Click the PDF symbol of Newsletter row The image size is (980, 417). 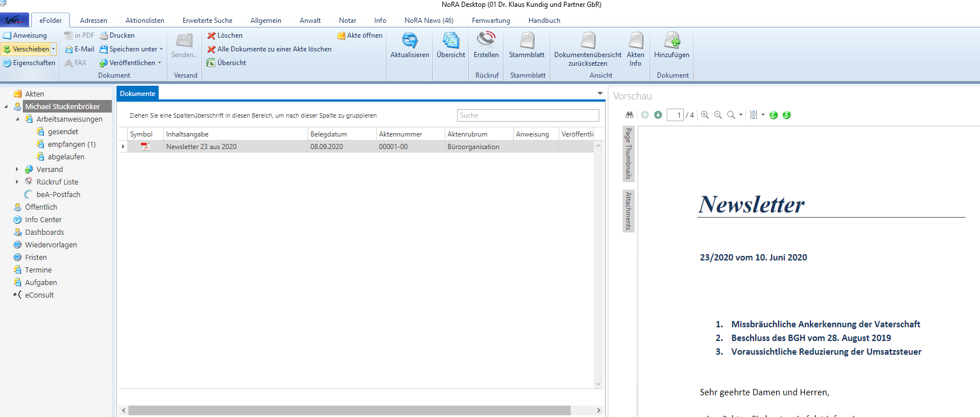click(146, 147)
